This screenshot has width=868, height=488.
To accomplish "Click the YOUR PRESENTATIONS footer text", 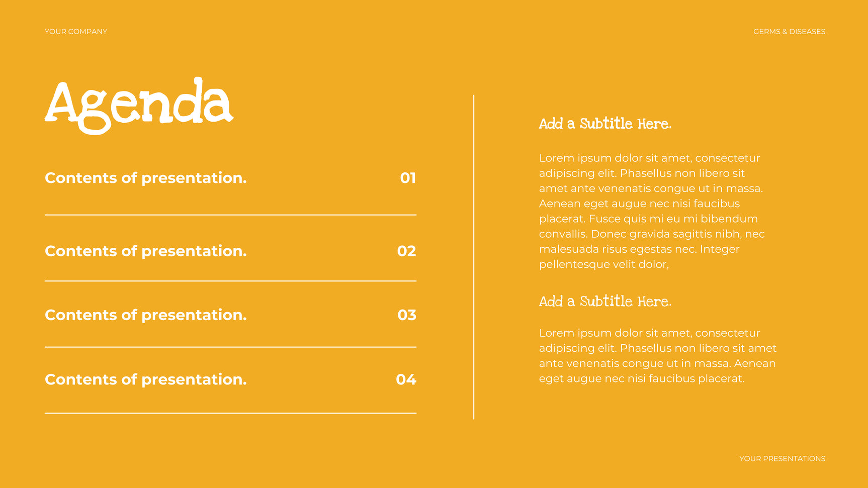I will click(x=782, y=458).
